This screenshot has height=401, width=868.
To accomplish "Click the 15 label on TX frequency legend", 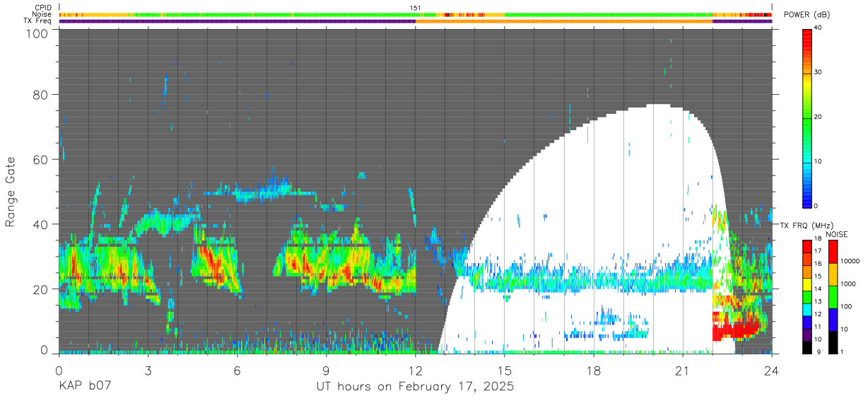I will click(817, 276).
